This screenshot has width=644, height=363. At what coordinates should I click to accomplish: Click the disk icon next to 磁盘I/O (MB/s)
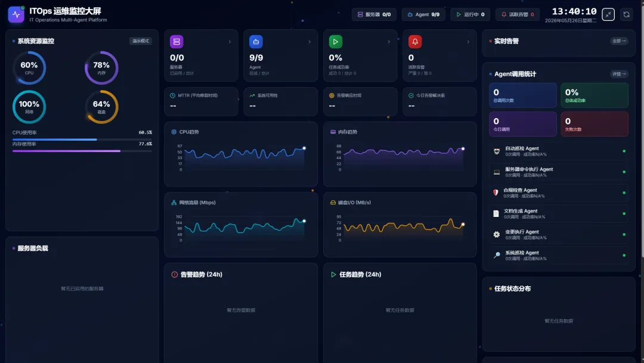pos(333,203)
